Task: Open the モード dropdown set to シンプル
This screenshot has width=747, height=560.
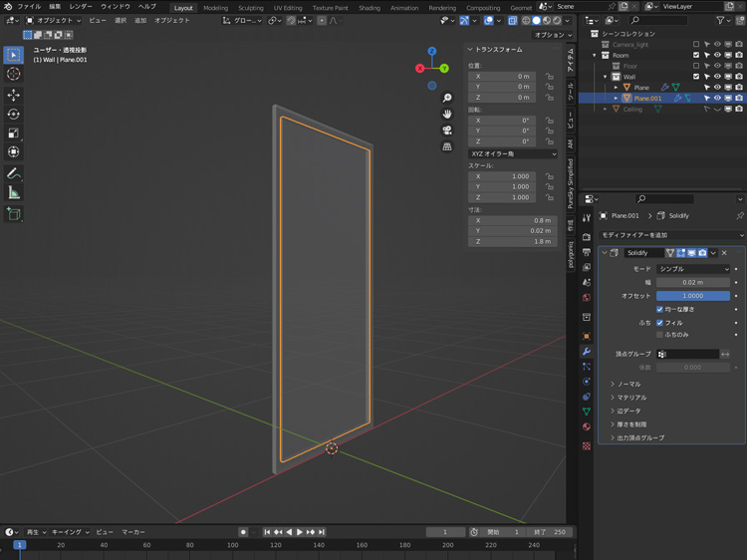Action: click(x=693, y=269)
